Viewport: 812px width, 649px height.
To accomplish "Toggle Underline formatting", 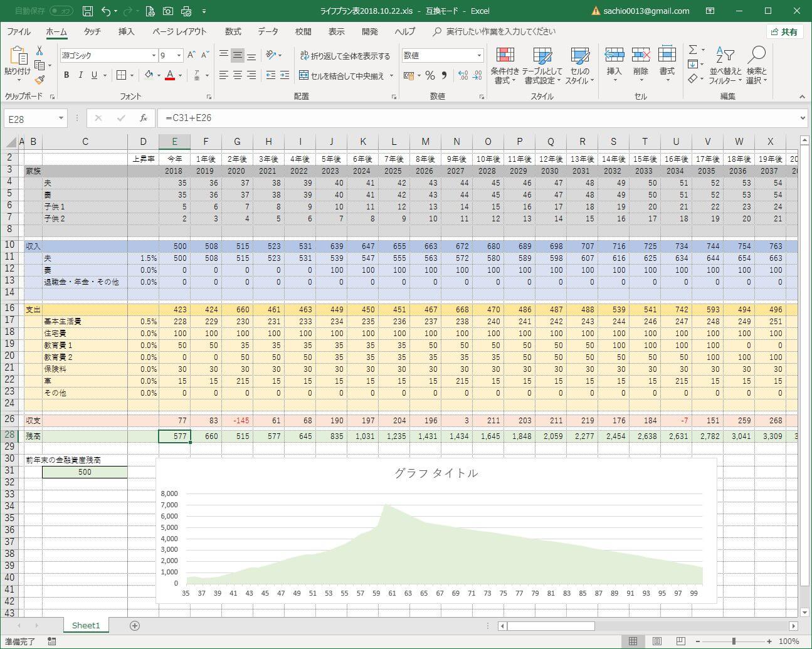I will pos(94,75).
